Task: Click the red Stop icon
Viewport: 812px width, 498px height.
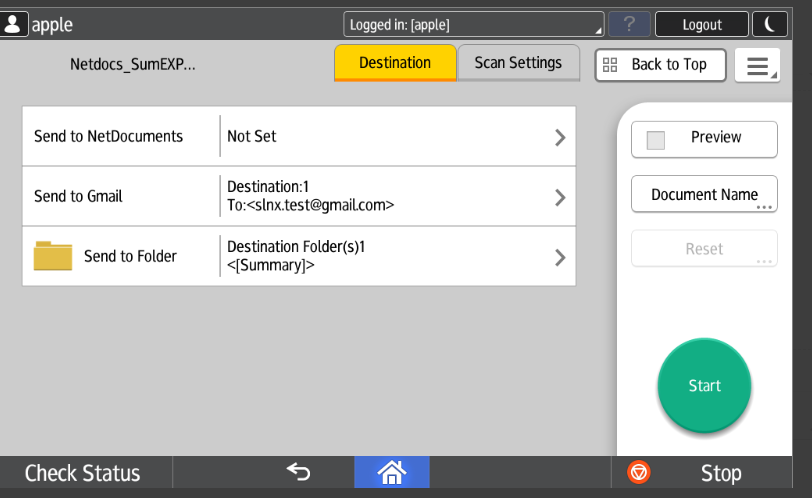Action: (639, 472)
